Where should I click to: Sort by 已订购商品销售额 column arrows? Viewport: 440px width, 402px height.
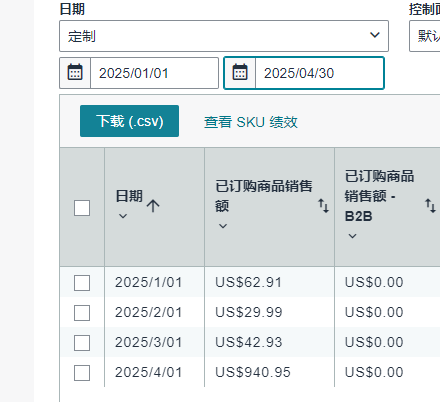pos(323,206)
